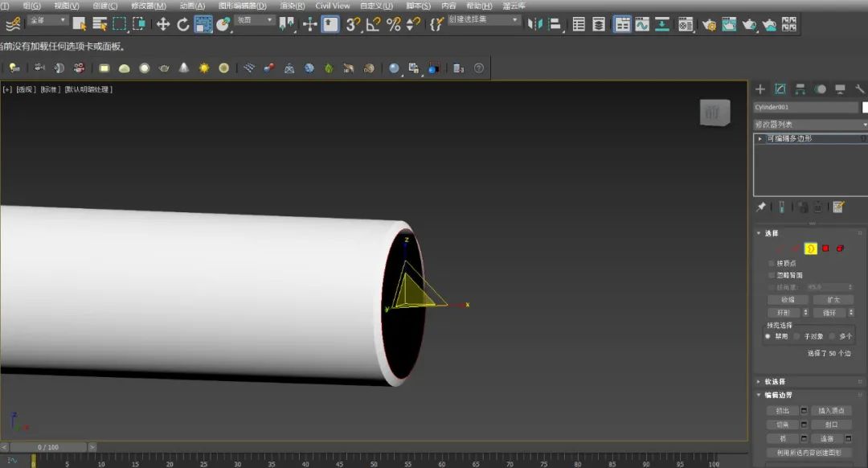Click the 利用所选内容创建图形 button
Screen dimensions: 868x468
(809, 453)
